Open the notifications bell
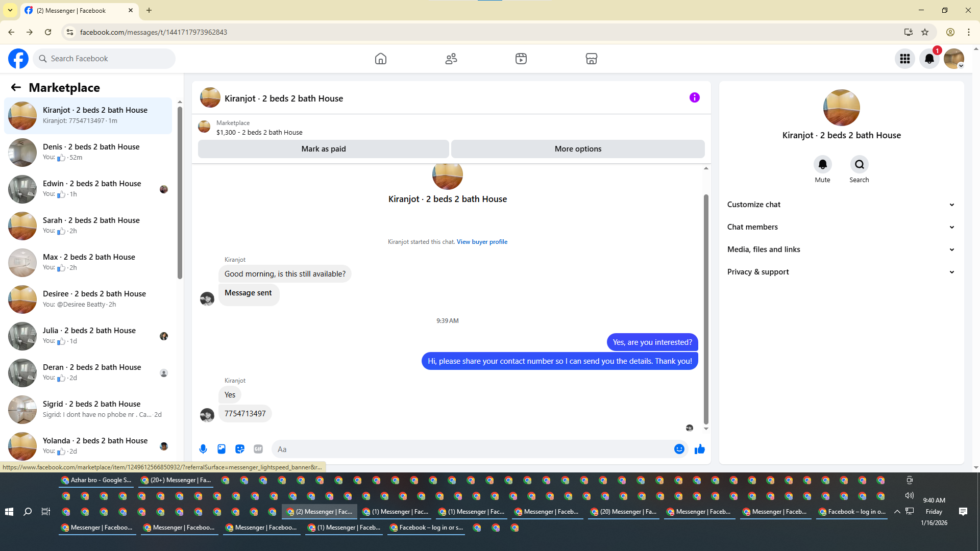 coord(929,59)
